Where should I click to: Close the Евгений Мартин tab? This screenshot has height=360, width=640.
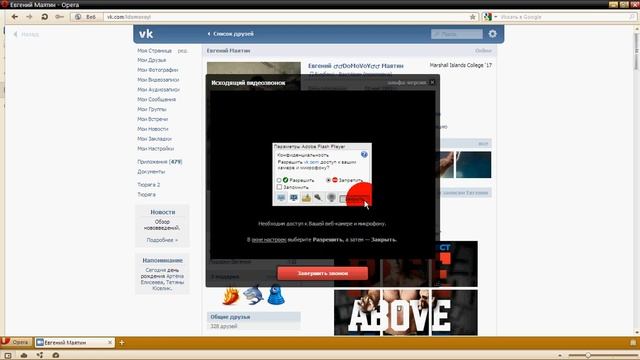[110, 342]
